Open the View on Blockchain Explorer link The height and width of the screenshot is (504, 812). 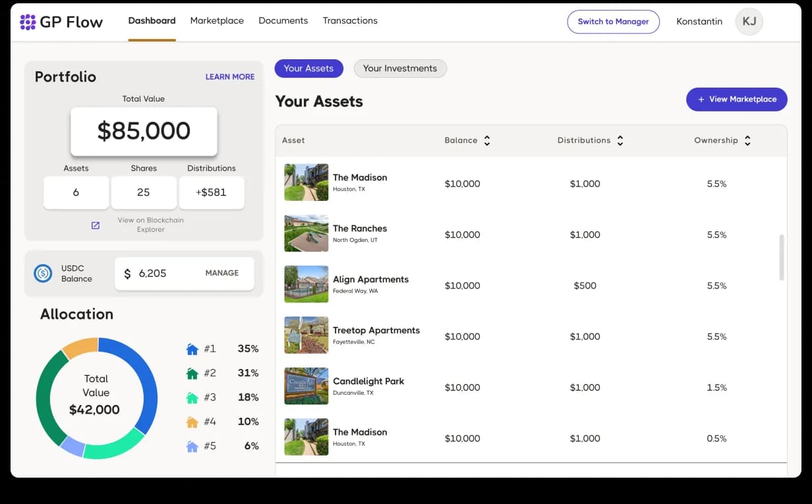click(151, 225)
